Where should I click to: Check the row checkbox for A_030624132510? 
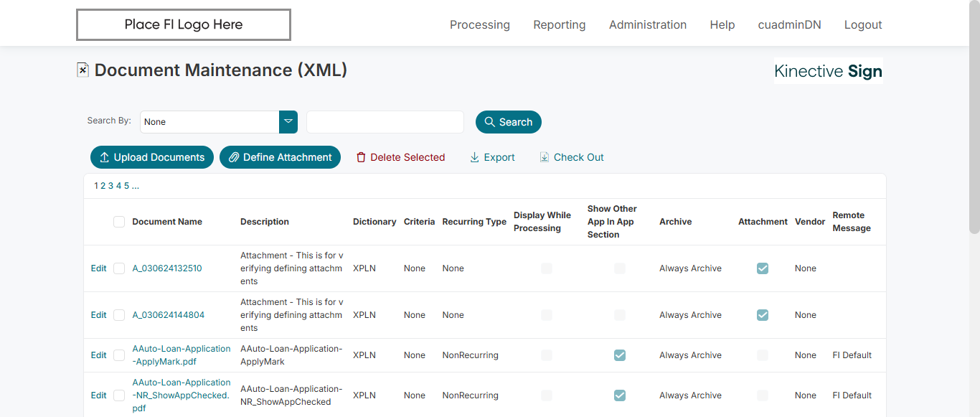click(x=119, y=268)
